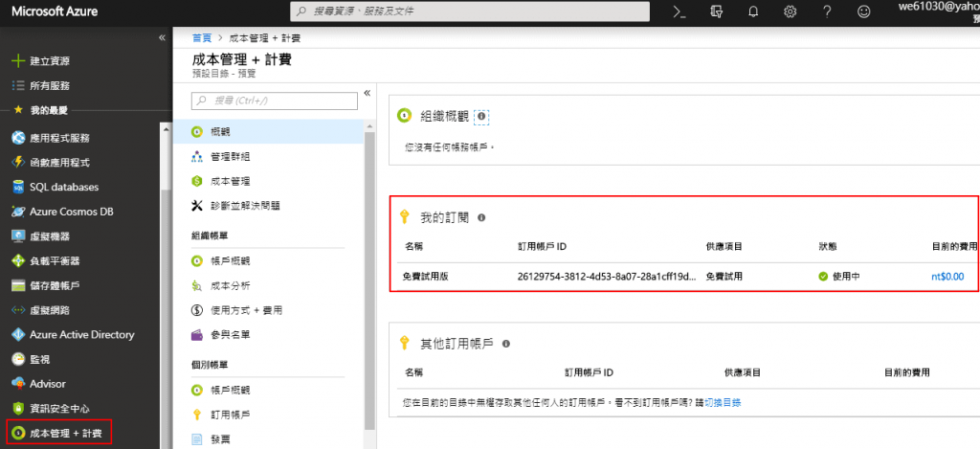This screenshot has height=449, width=980.
Task: Click the 所有服務 list icon
Action: tap(19, 85)
